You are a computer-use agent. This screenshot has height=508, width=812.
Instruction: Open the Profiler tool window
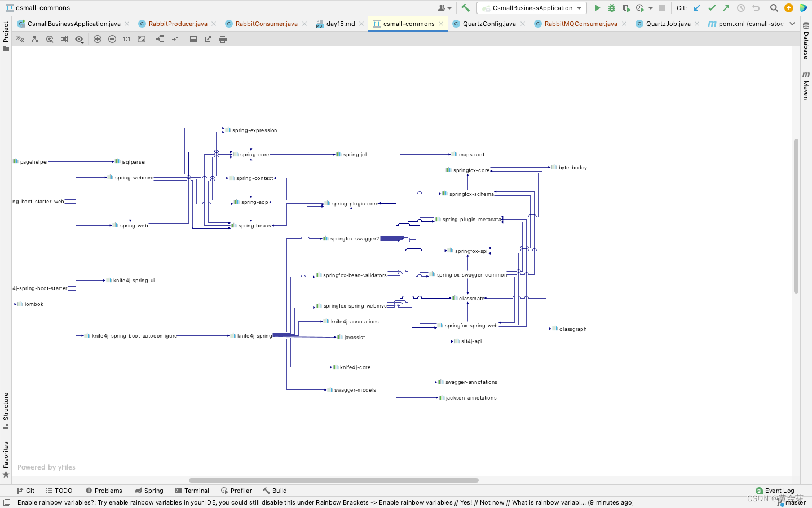[236, 491]
